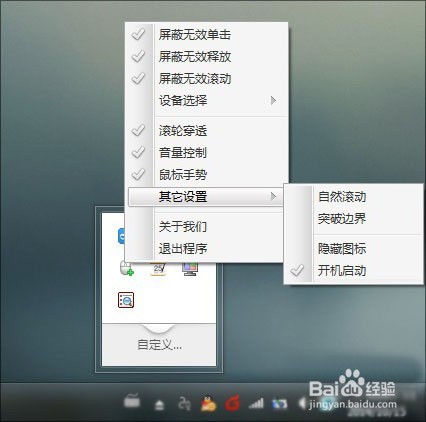Viewport: 426px width, 422px height.
Task: Click the magnifier list tray icon
Action: 126,300
